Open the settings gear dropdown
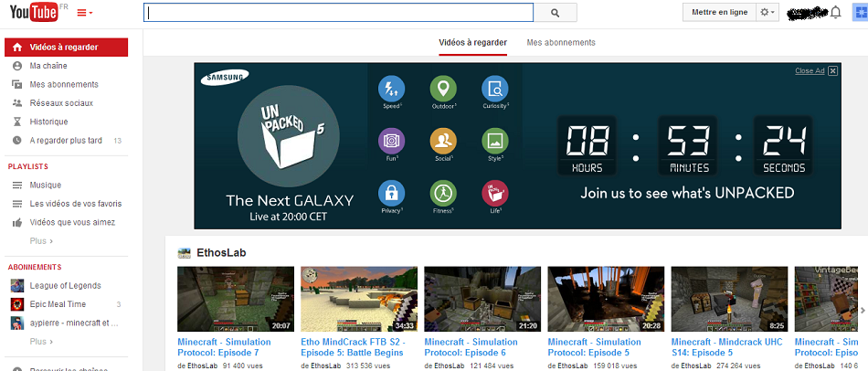This screenshot has height=371, width=868. click(767, 12)
